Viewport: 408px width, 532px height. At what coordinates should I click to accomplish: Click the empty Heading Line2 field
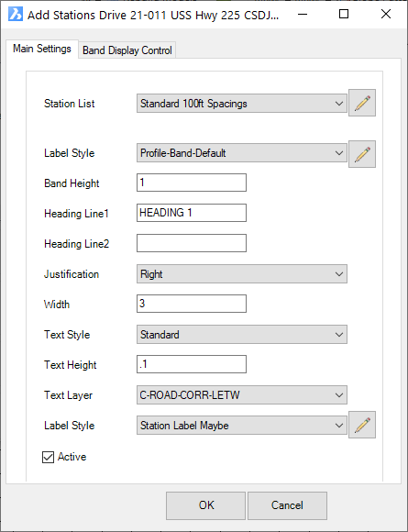tap(192, 243)
